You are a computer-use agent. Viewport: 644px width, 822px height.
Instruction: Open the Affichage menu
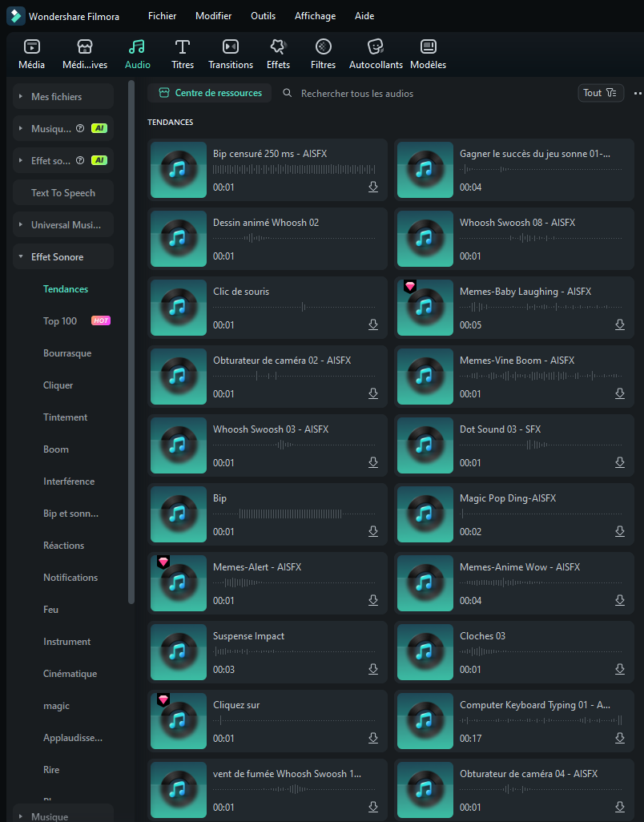tap(315, 16)
